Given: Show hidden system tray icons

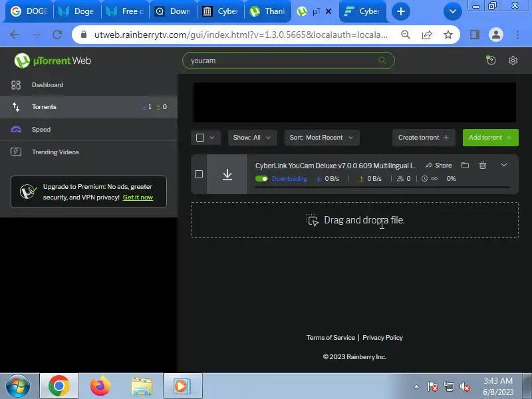Looking at the screenshot, I should [x=417, y=386].
